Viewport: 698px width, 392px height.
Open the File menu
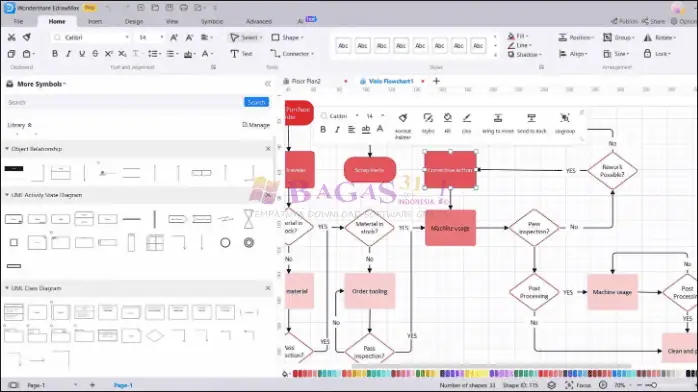(x=18, y=21)
